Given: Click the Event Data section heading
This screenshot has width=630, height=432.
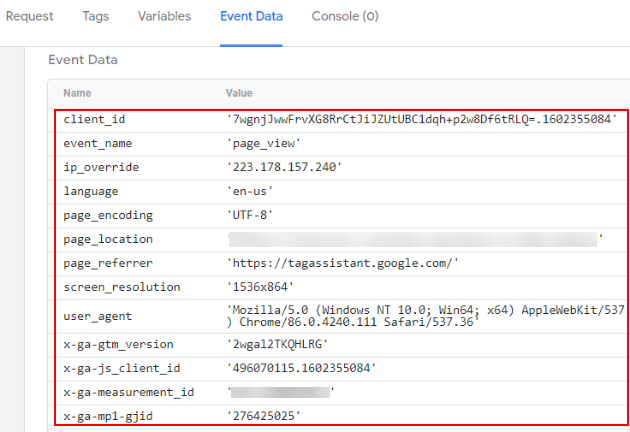Looking at the screenshot, I should pos(83,60).
